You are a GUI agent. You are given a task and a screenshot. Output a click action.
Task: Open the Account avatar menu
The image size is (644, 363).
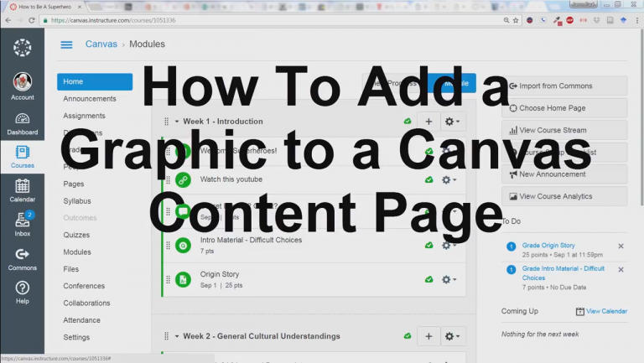pos(22,86)
